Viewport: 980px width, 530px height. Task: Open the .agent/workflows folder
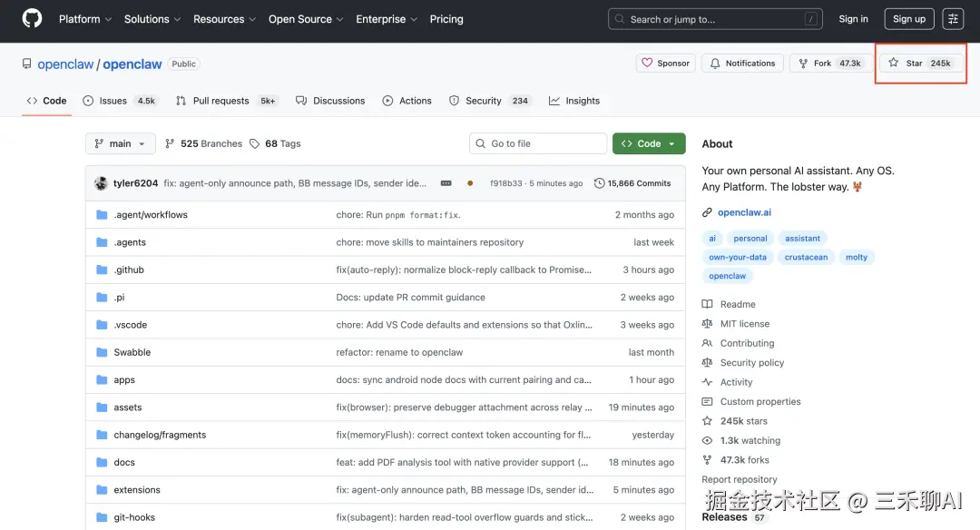click(x=151, y=214)
